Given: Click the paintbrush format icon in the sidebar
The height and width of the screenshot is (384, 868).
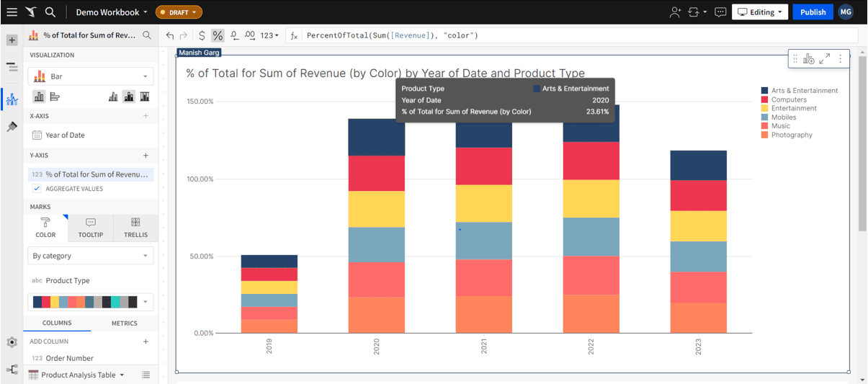Looking at the screenshot, I should point(12,127).
